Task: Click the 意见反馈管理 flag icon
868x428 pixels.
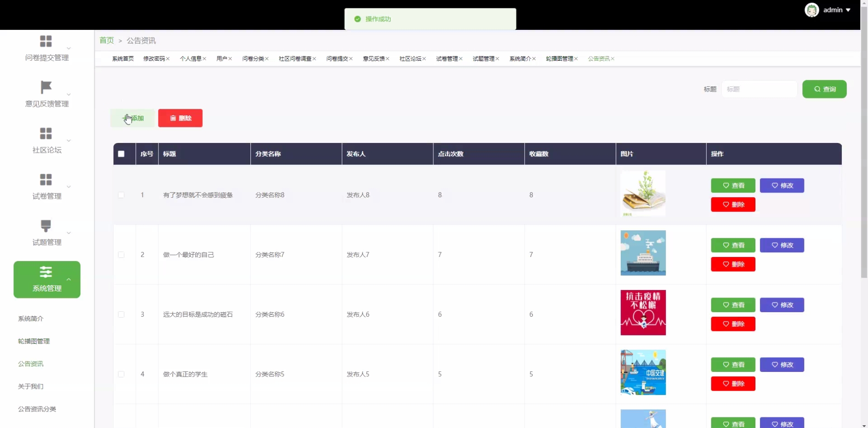Action: (x=46, y=87)
